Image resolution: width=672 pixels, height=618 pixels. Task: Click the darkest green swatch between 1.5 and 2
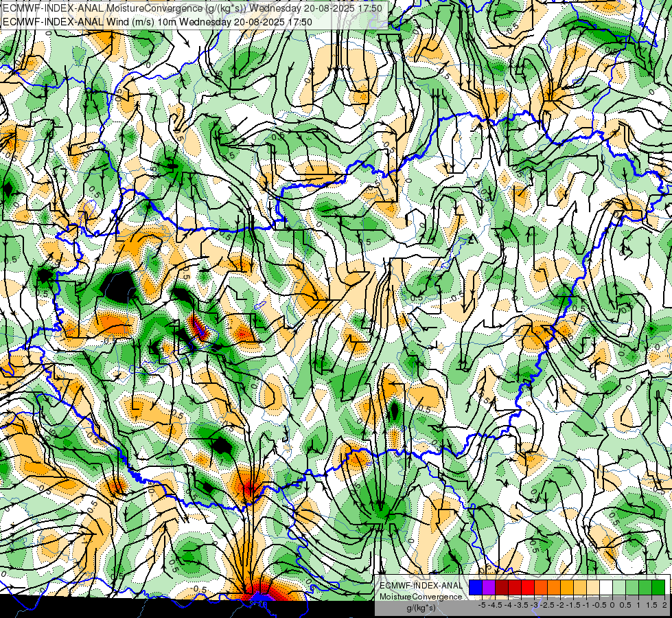(x=658, y=588)
